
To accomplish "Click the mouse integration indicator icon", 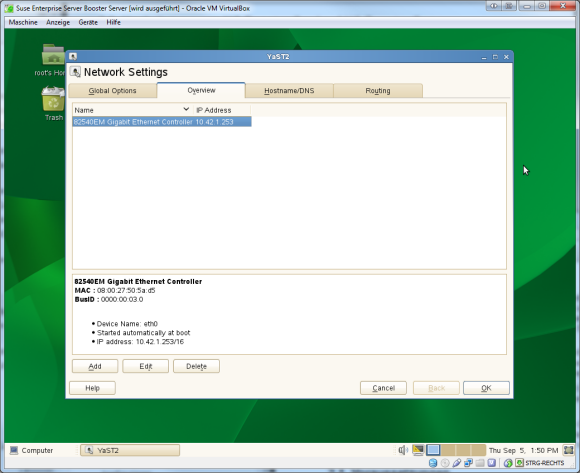I will point(508,463).
